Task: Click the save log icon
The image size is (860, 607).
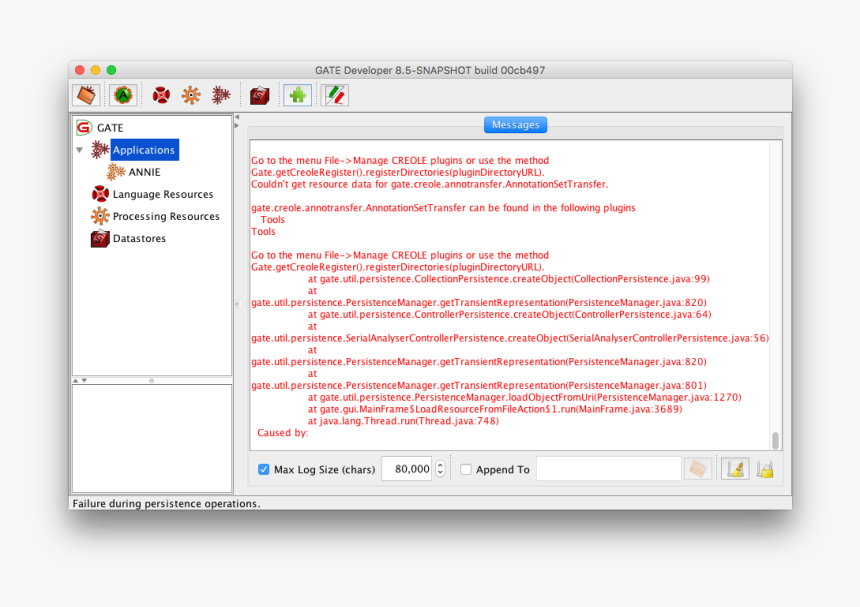Action: [x=765, y=468]
